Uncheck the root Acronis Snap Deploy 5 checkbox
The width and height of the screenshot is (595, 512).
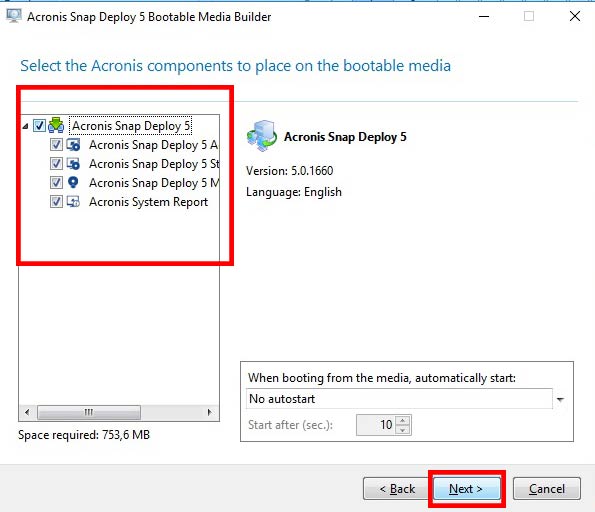coord(39,126)
